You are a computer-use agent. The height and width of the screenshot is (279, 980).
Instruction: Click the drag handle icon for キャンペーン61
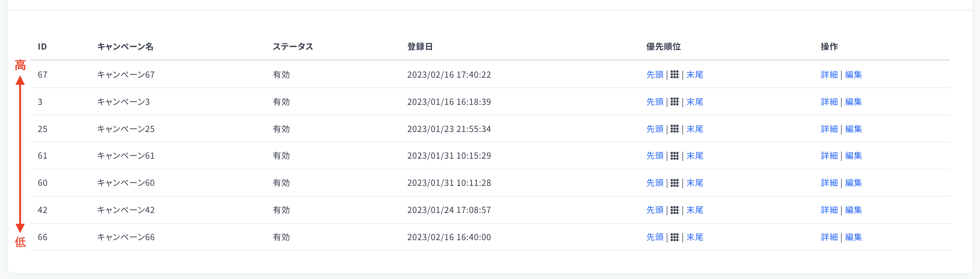coord(675,155)
